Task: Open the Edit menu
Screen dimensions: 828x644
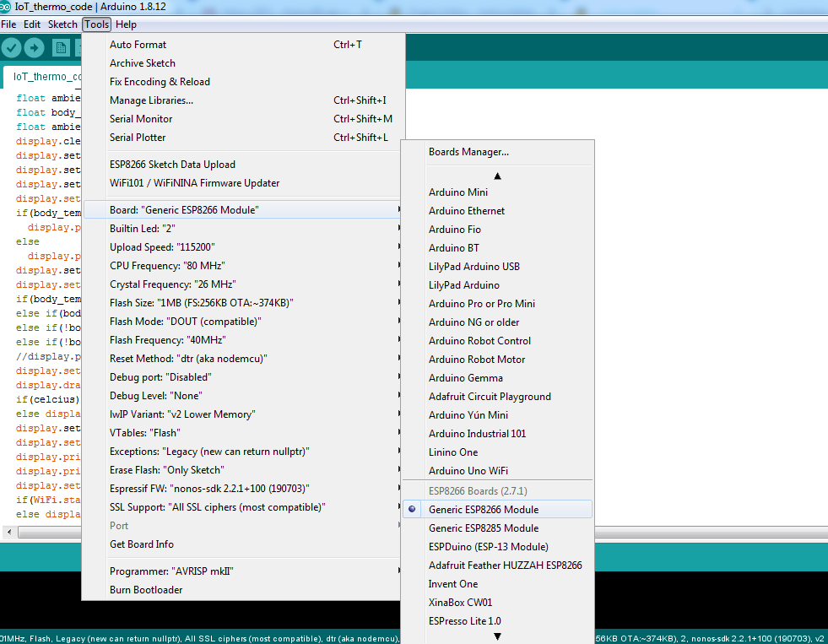Action: (32, 24)
